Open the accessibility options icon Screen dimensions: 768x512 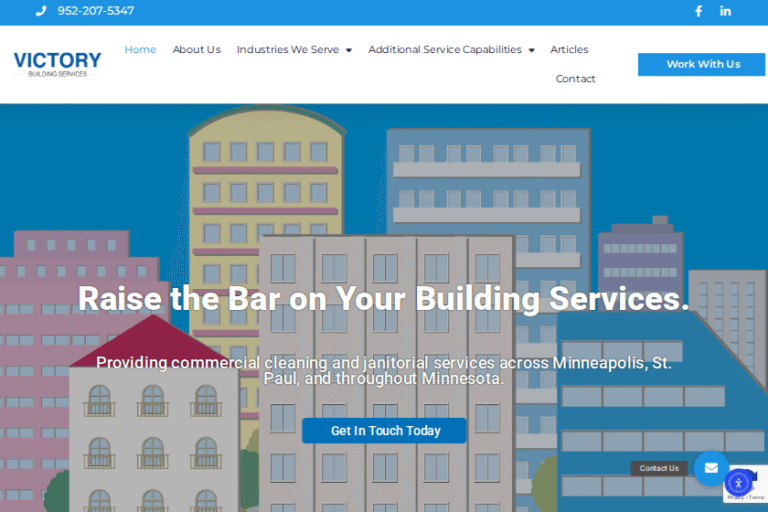[x=738, y=483]
